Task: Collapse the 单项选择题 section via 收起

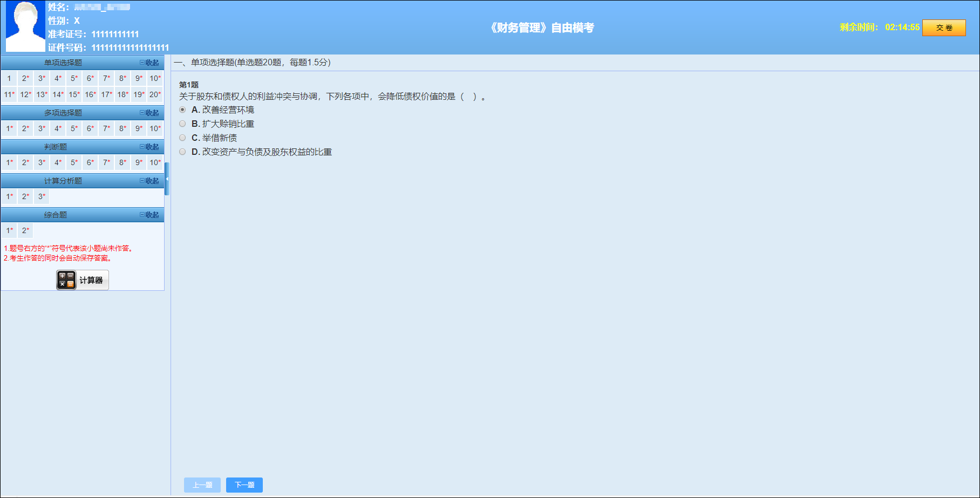Action: pos(151,62)
